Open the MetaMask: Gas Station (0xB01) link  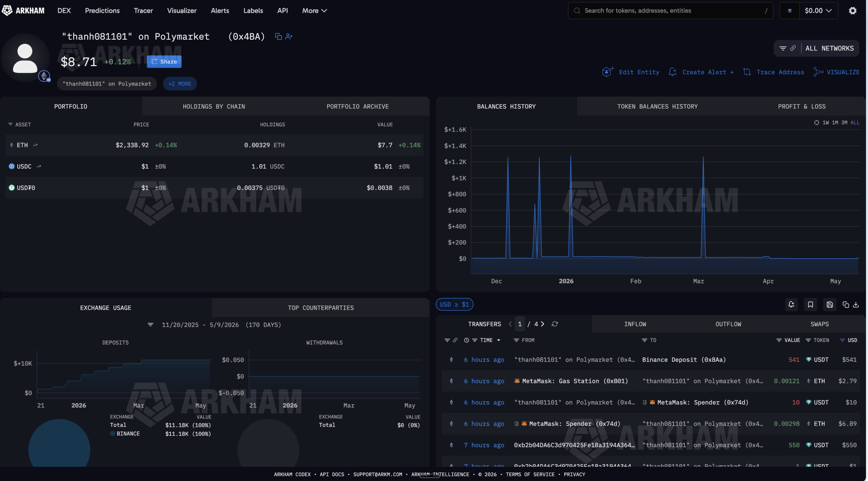pos(575,381)
